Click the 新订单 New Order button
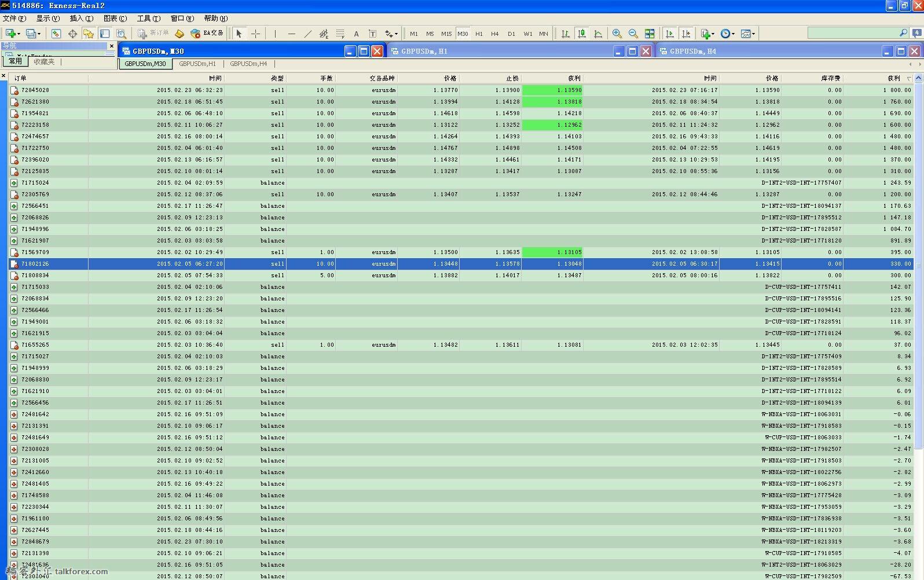Image resolution: width=924 pixels, height=580 pixels. pos(153,34)
